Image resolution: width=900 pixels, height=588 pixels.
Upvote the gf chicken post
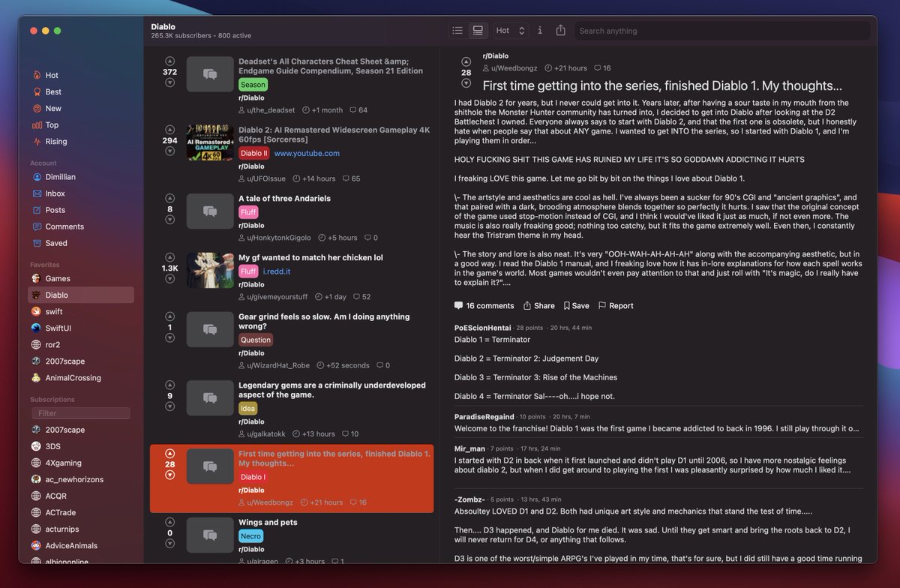click(x=169, y=257)
